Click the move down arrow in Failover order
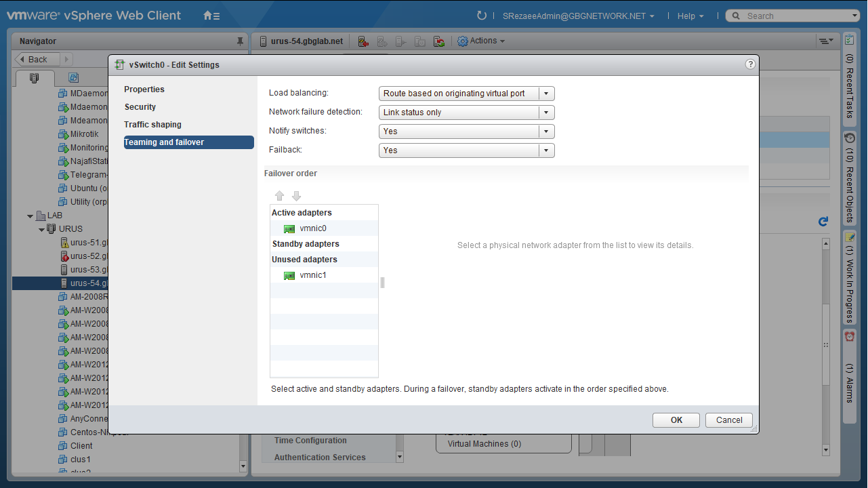The width and height of the screenshot is (868, 488). coord(296,196)
